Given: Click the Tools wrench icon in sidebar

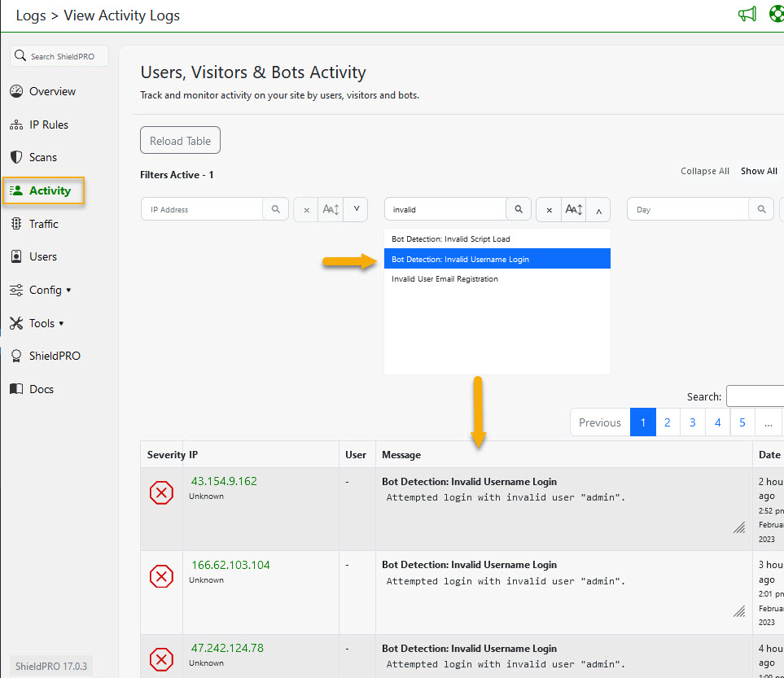Looking at the screenshot, I should coord(18,323).
